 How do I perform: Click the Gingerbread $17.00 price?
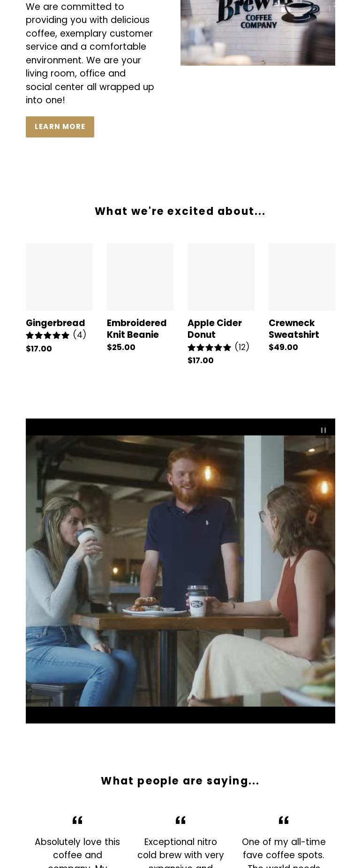click(39, 349)
